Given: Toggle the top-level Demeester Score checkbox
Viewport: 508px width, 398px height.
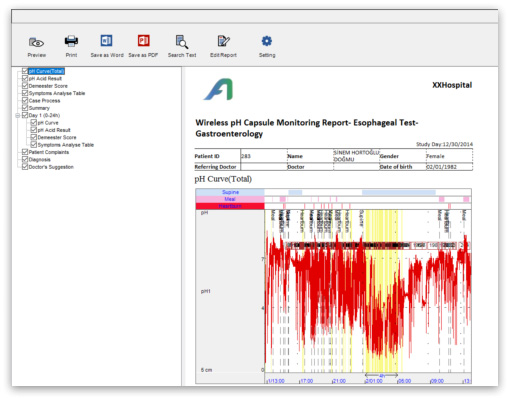Looking at the screenshot, I should (x=25, y=86).
